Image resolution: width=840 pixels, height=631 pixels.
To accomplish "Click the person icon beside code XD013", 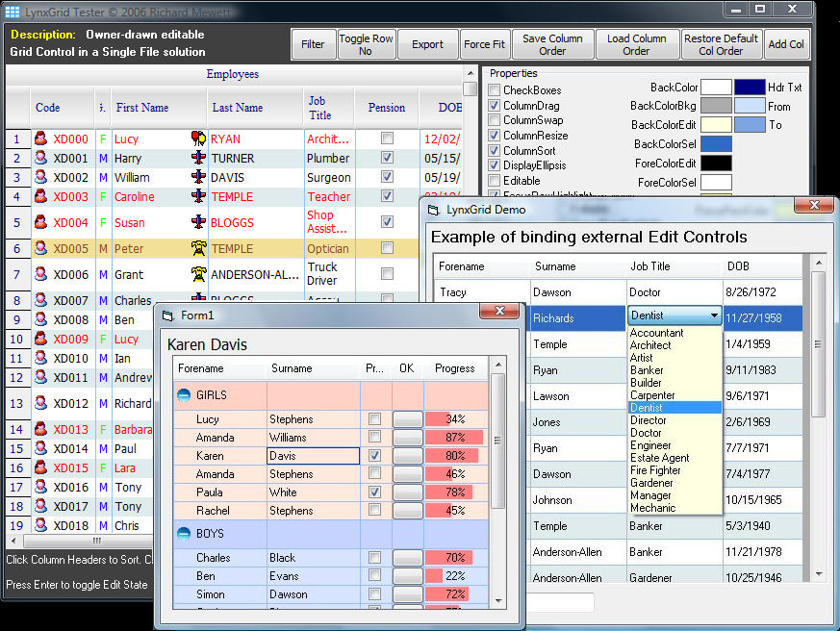I will click(40, 430).
